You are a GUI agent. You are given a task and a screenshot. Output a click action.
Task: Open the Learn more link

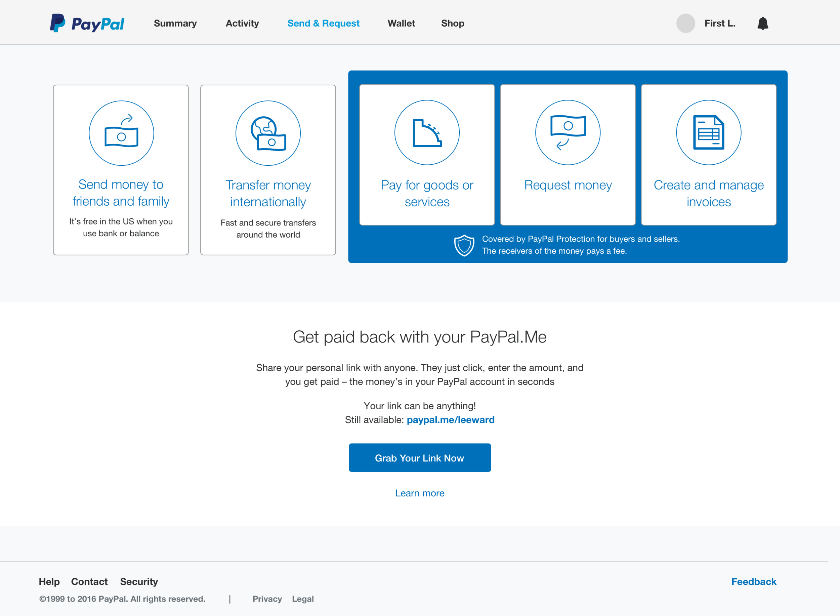point(420,493)
